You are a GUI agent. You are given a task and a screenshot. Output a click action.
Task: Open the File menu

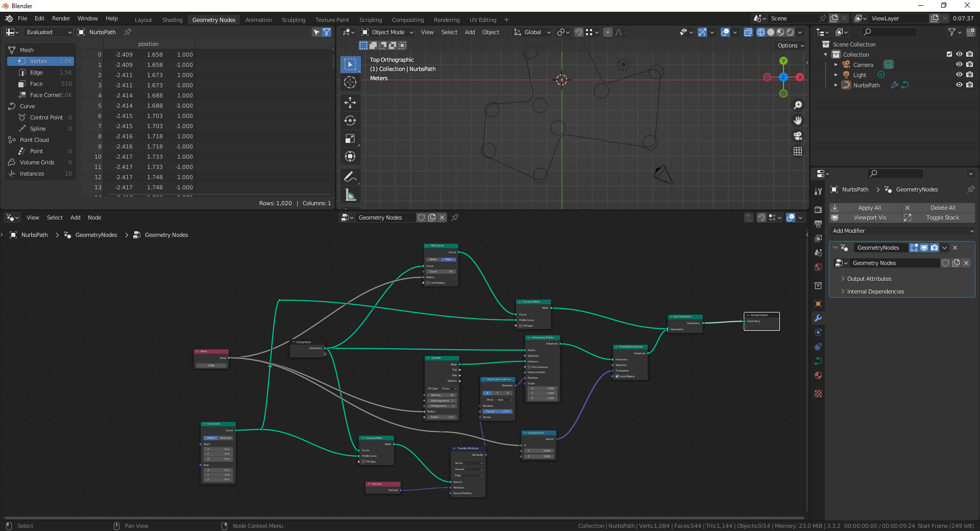click(22, 18)
